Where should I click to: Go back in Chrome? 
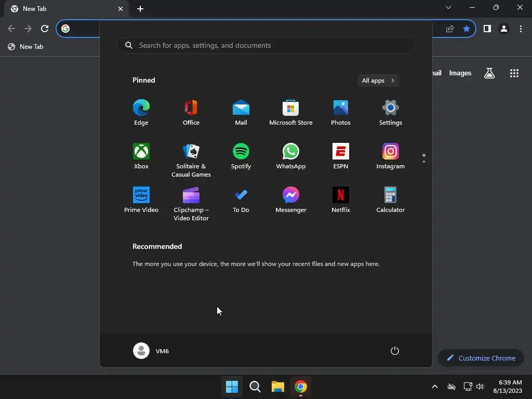point(11,29)
